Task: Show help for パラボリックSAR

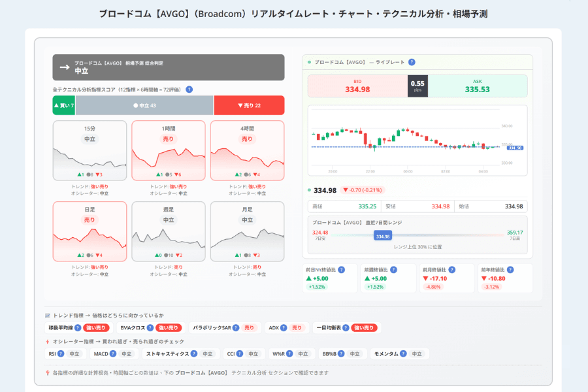Action: tap(235, 328)
